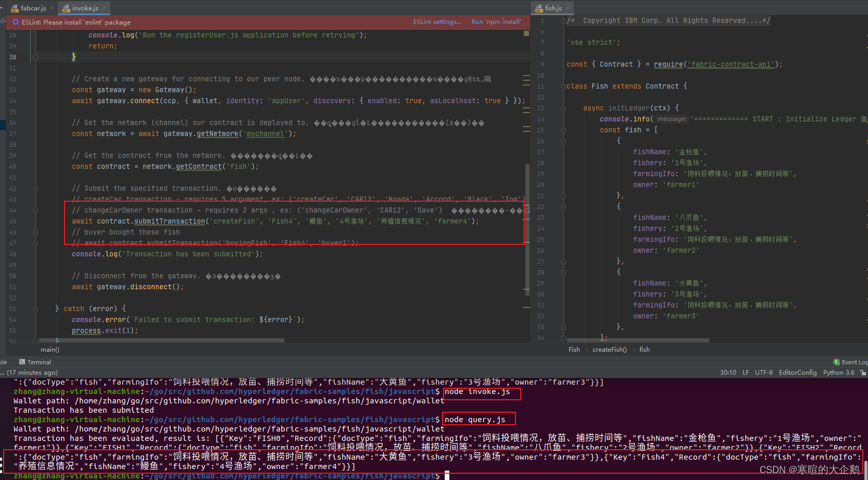Collapse the catch block fold at line 53
This screenshot has height=480, width=868.
coord(35,309)
